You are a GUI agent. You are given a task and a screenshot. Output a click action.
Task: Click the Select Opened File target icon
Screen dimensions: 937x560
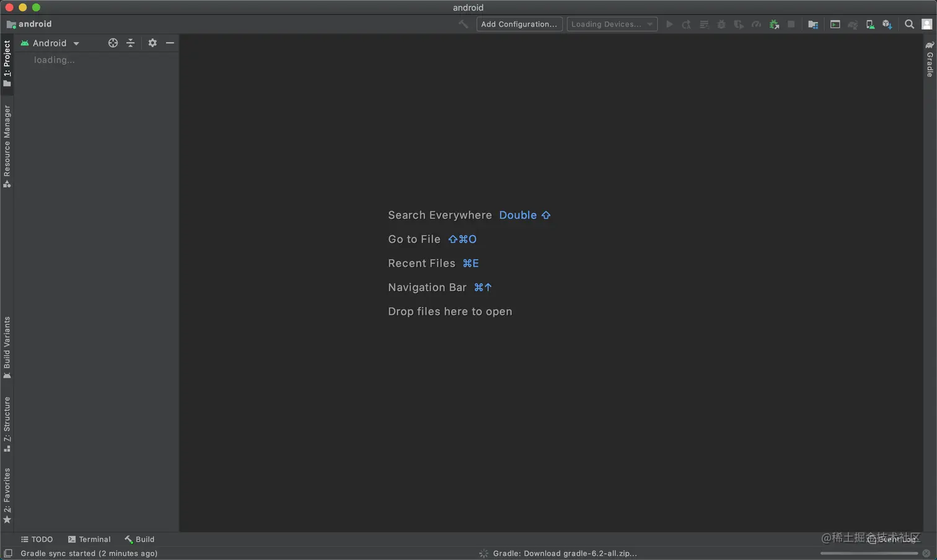tap(113, 43)
